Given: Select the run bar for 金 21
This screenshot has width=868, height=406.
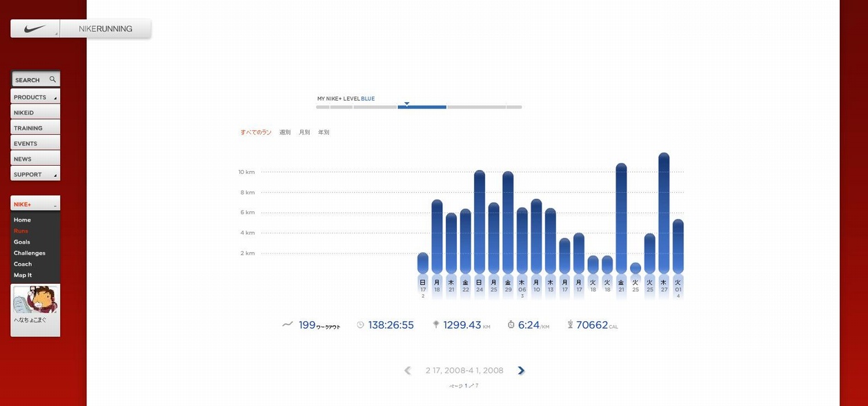Looking at the screenshot, I should pos(621,218).
